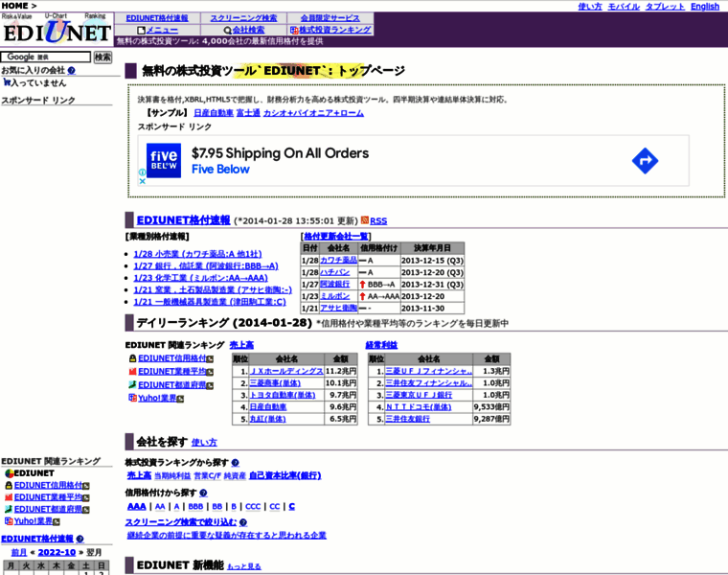Viewport: 728px width, 575px height.
Task: Open the 富士通 sample link
Action: coord(248,113)
